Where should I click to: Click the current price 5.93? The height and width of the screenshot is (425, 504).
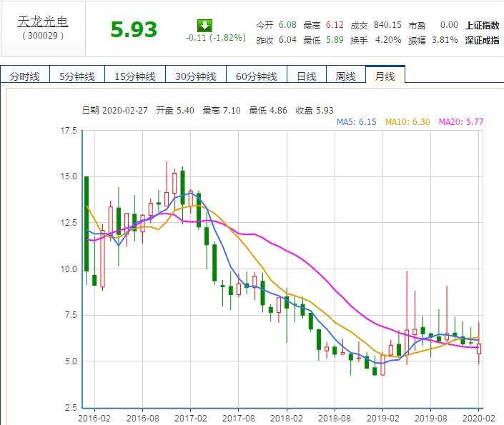click(134, 29)
